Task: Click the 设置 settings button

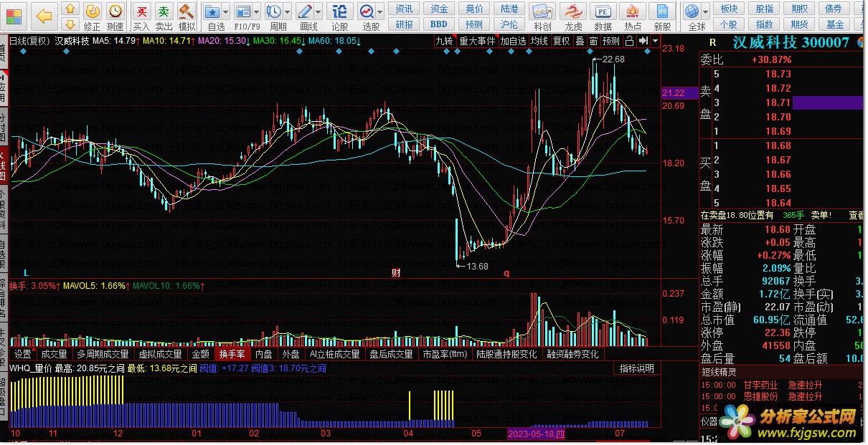Action: pos(23,354)
